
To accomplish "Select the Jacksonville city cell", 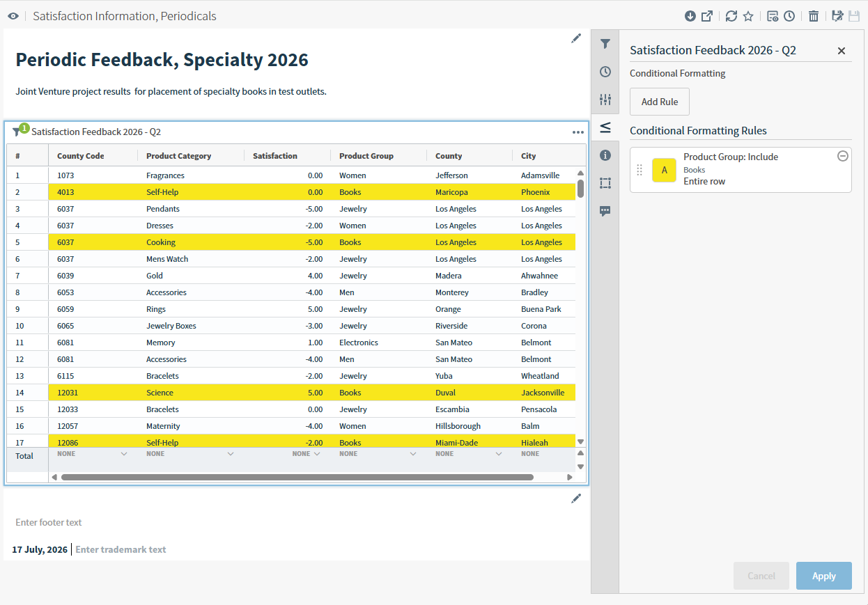I will pyautogui.click(x=544, y=393).
